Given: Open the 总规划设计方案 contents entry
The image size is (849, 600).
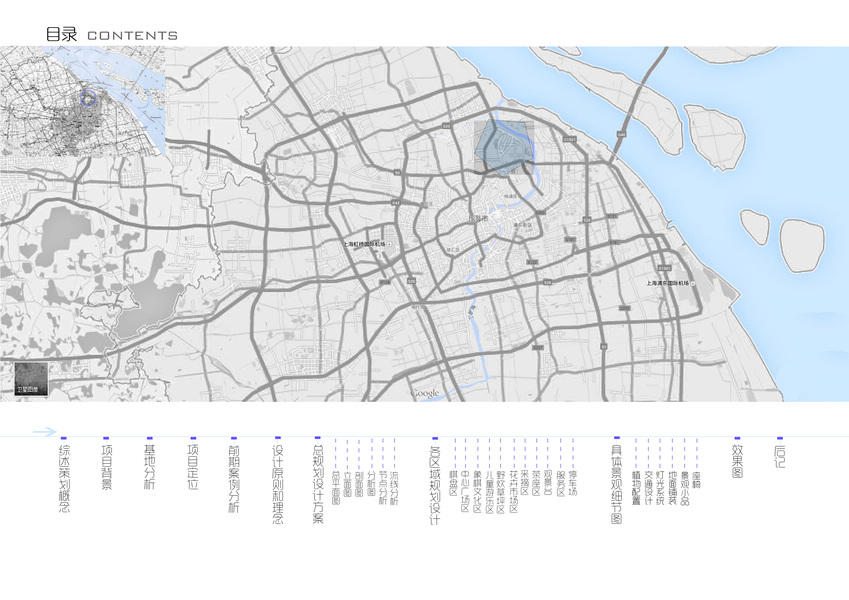Looking at the screenshot, I should (x=318, y=484).
